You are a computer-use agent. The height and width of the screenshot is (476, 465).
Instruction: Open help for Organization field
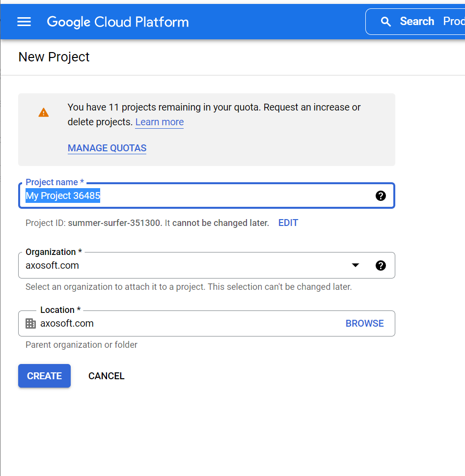(x=381, y=266)
